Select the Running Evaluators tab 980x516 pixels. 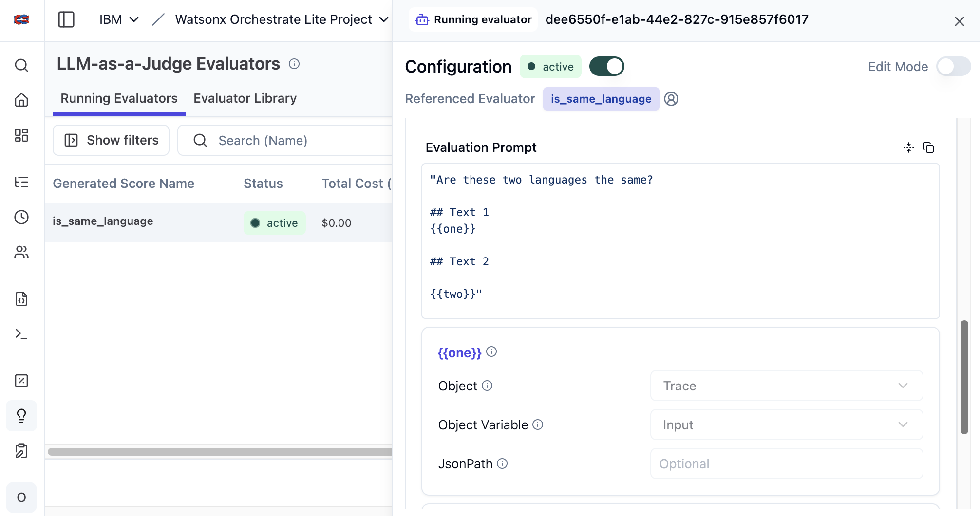point(119,98)
